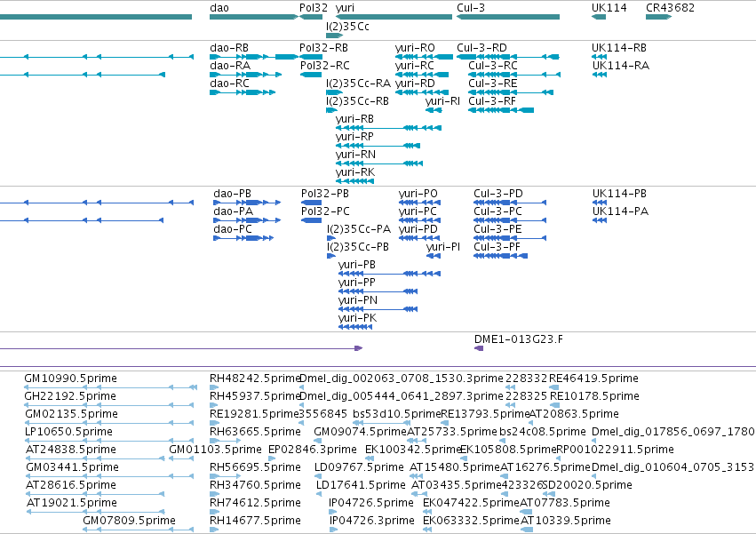Click the dao-RC transcript label
The height and width of the screenshot is (534, 756).
(x=229, y=84)
